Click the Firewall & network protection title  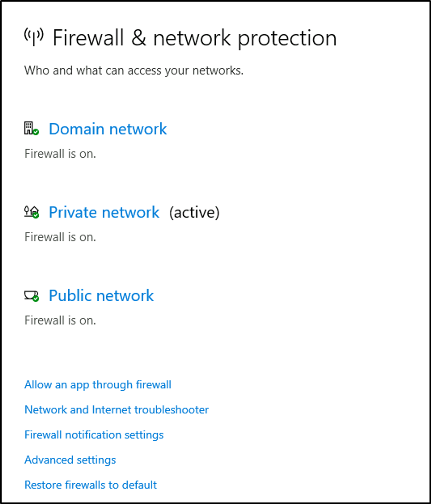click(x=194, y=38)
